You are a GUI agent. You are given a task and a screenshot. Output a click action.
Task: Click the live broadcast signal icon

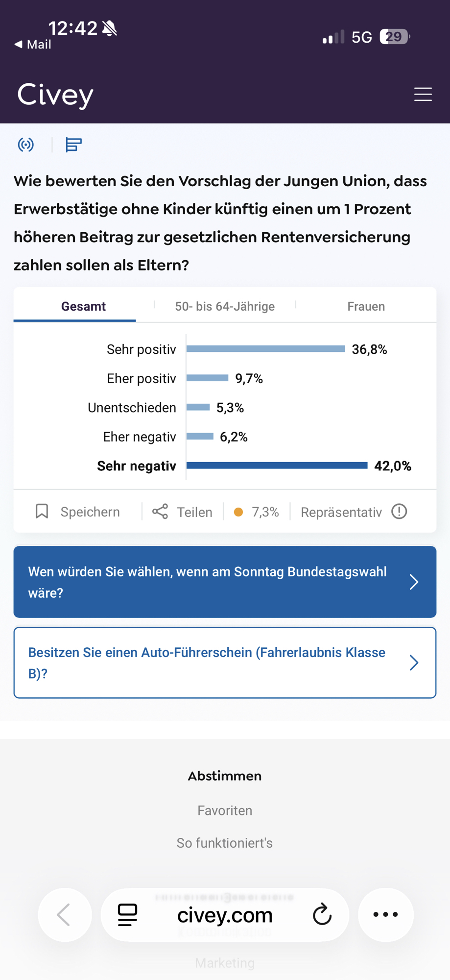click(x=26, y=145)
